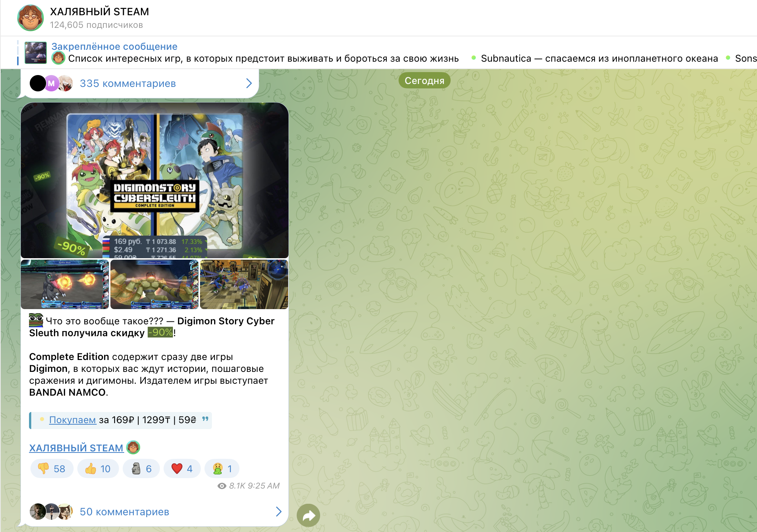Click the first avatar beside 50 комментариев

point(38,512)
